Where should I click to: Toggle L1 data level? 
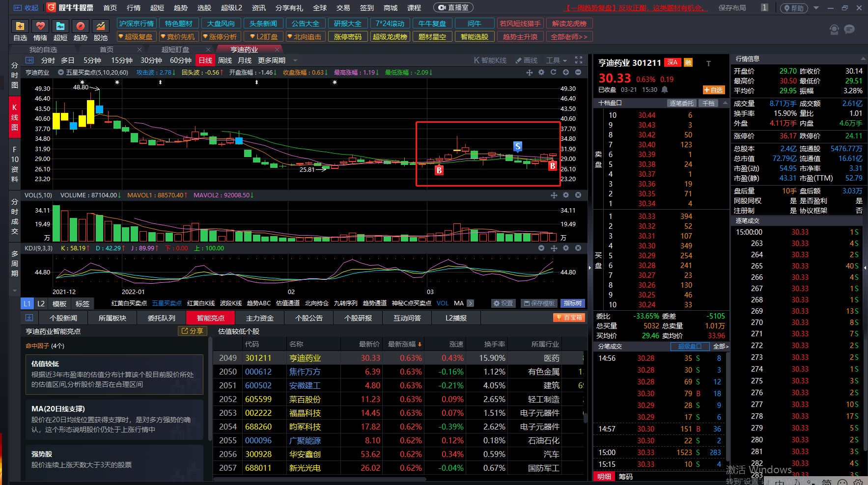[x=27, y=303]
